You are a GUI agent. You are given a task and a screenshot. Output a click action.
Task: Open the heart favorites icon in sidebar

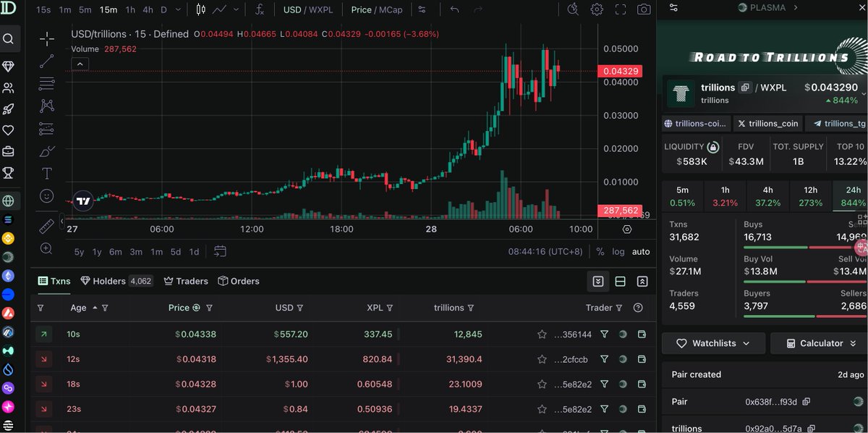[x=9, y=130]
